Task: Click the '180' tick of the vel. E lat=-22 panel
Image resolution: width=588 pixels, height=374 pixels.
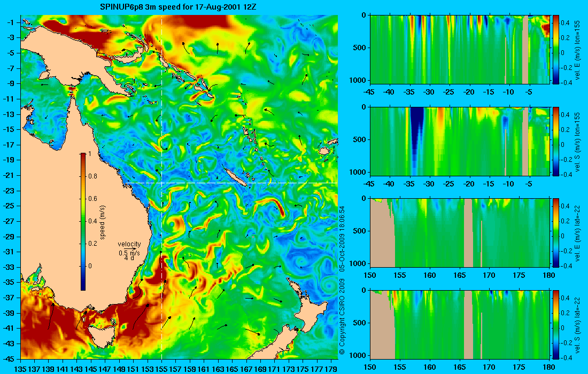Action: [x=549, y=276]
